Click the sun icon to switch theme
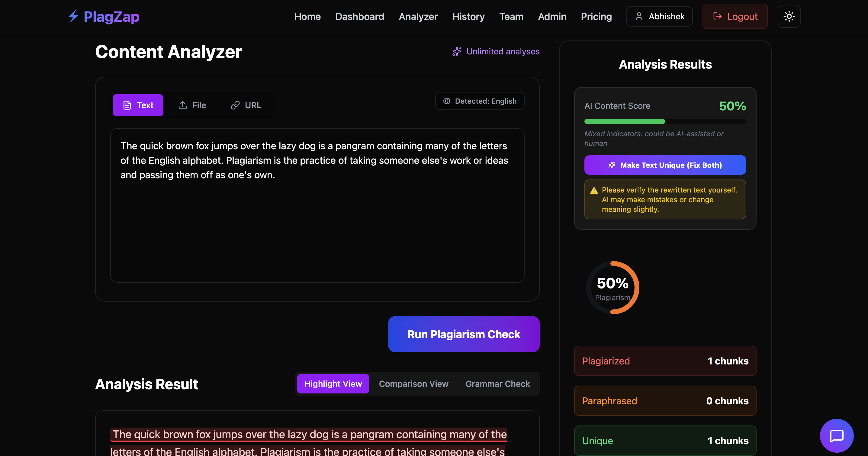 [789, 16]
